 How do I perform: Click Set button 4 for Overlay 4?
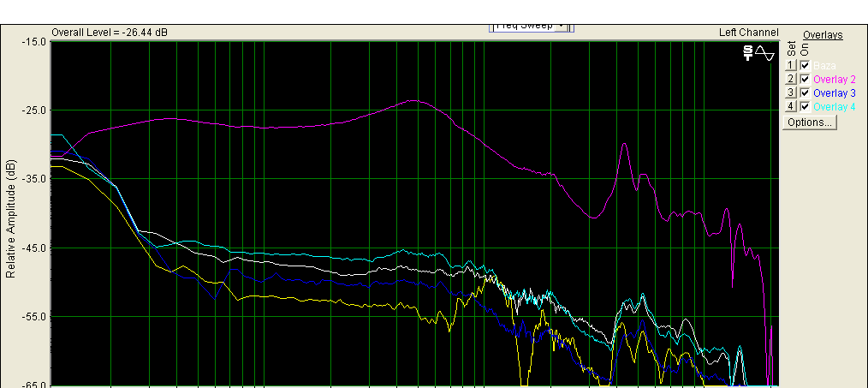coord(791,106)
